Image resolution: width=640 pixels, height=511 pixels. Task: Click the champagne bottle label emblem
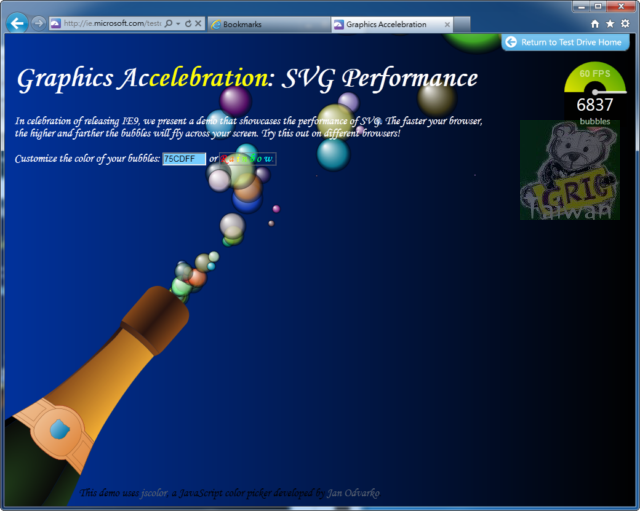59,430
